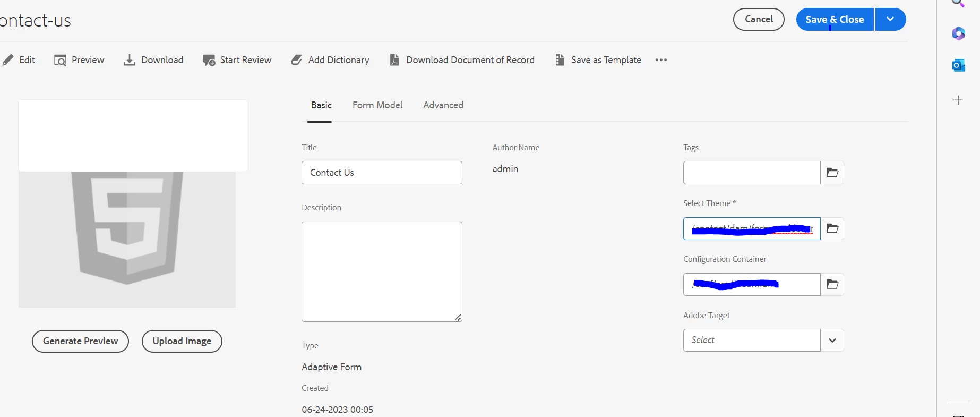This screenshot has height=417, width=980.
Task: Click the Preview magnifier icon
Action: tap(60, 60)
